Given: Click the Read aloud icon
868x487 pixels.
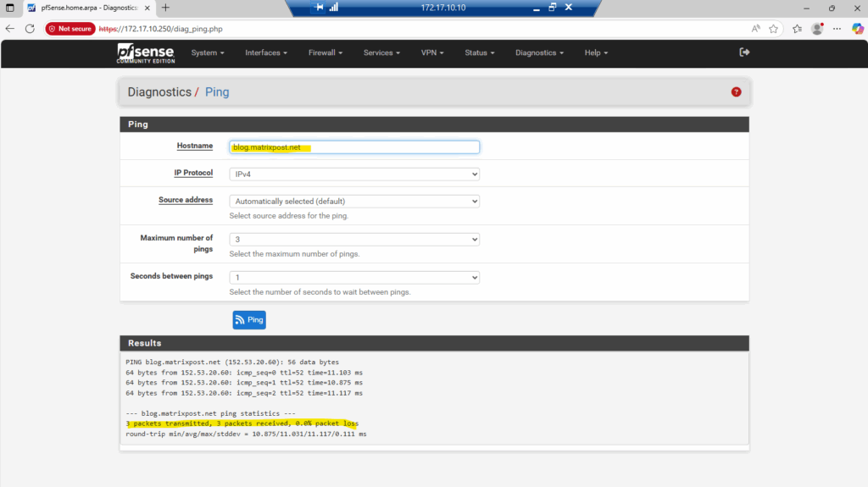Looking at the screenshot, I should [755, 29].
